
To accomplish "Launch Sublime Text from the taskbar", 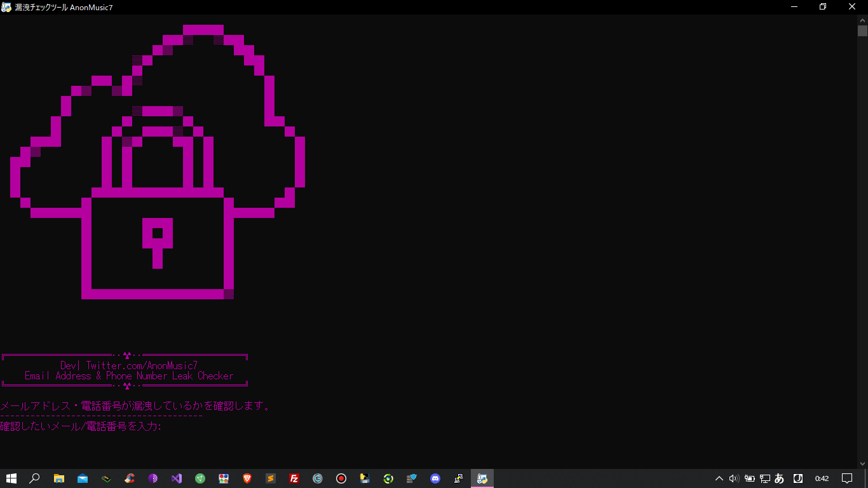I will pyautogui.click(x=270, y=478).
